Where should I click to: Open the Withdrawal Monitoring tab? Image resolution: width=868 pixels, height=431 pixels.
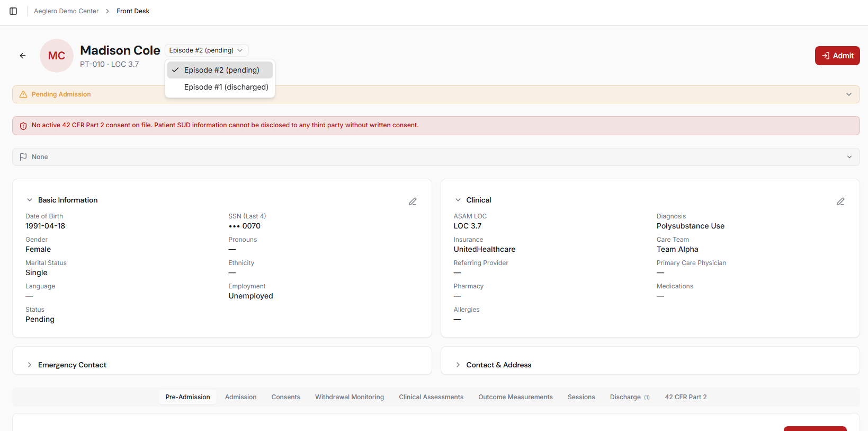(x=350, y=397)
